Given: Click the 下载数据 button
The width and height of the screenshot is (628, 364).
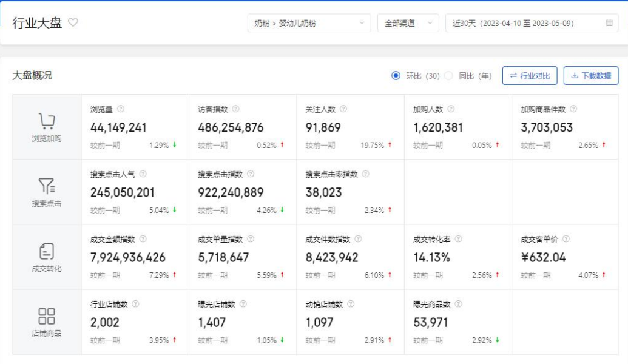Looking at the screenshot, I should click(x=590, y=76).
